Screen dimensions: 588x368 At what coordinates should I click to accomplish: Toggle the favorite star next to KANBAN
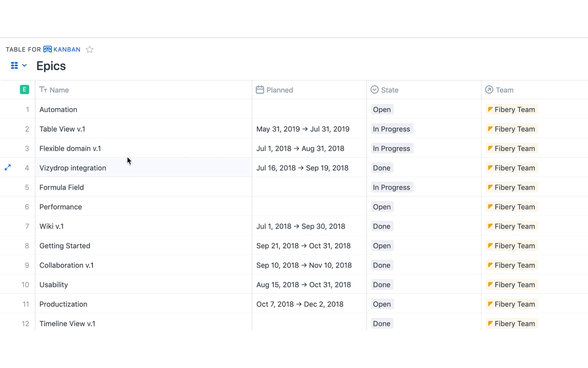pyautogui.click(x=89, y=49)
